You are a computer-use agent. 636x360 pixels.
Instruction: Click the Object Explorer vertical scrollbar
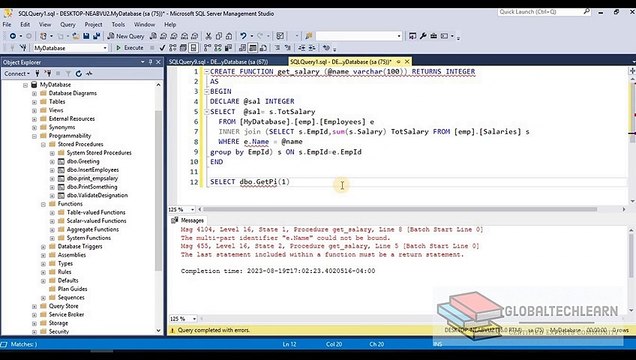(158, 191)
